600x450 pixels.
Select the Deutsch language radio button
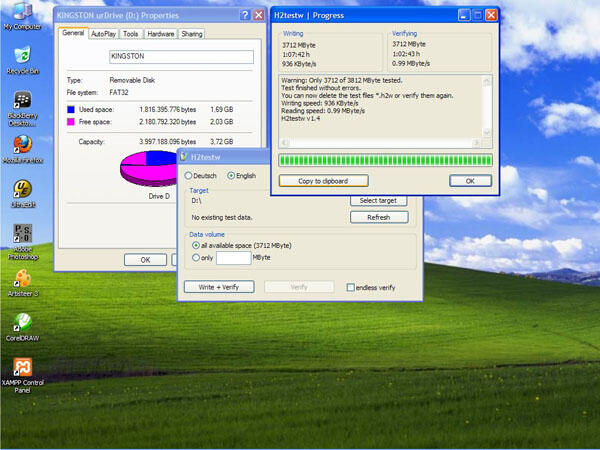(x=188, y=176)
